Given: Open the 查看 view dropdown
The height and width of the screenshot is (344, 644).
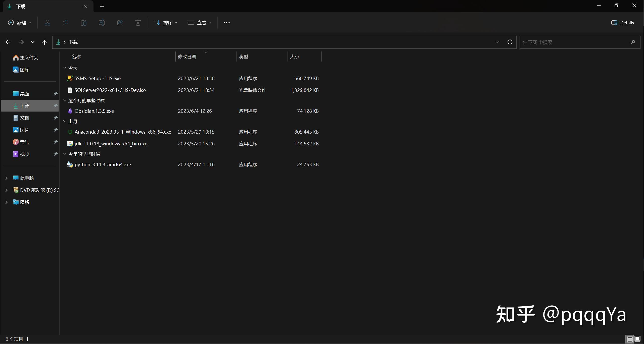Looking at the screenshot, I should 200,23.
